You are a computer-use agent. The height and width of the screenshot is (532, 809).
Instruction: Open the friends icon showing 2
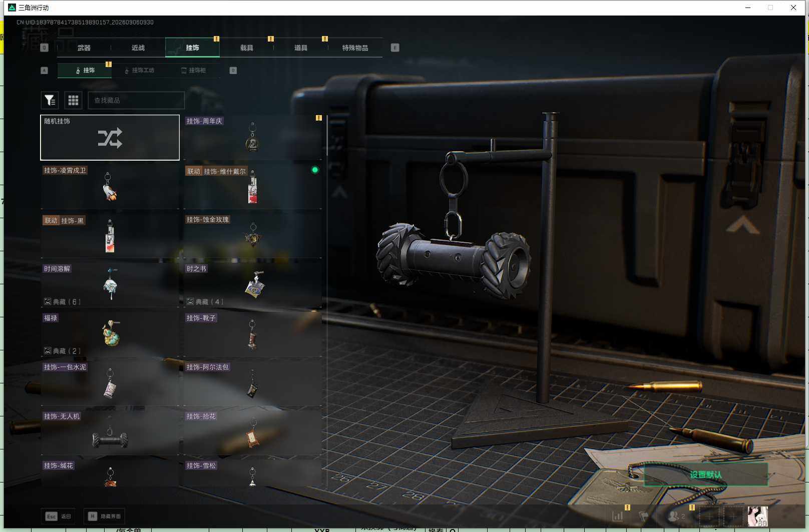tap(677, 516)
